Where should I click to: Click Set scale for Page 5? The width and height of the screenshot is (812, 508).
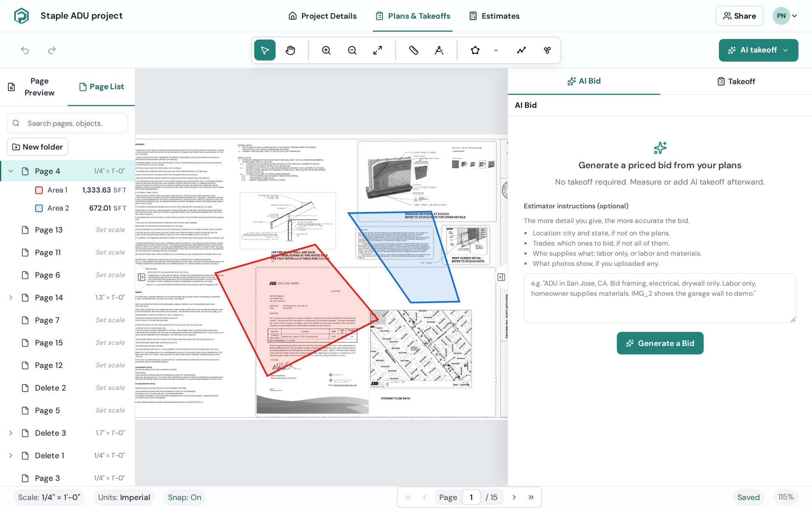click(x=110, y=410)
